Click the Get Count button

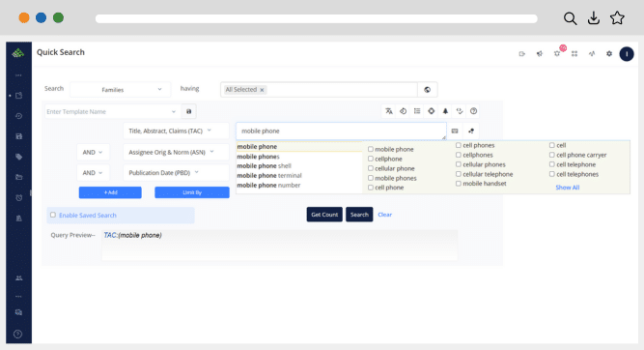click(x=324, y=215)
